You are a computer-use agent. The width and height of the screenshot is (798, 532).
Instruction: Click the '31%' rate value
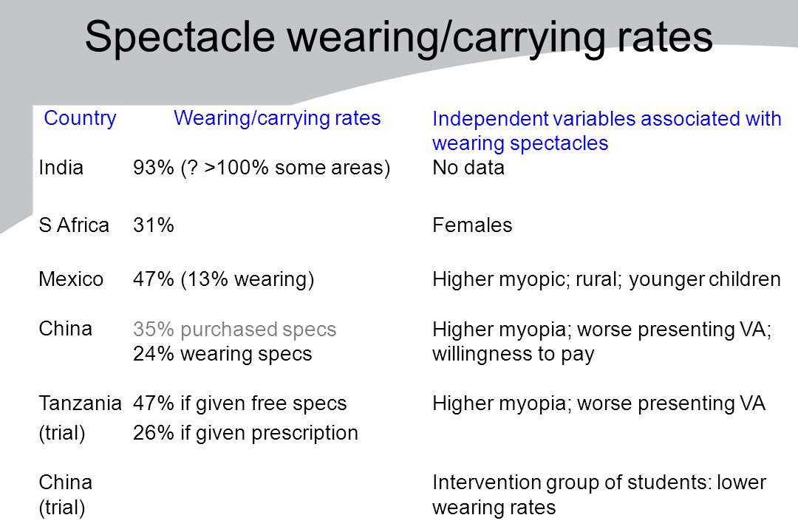(x=153, y=225)
